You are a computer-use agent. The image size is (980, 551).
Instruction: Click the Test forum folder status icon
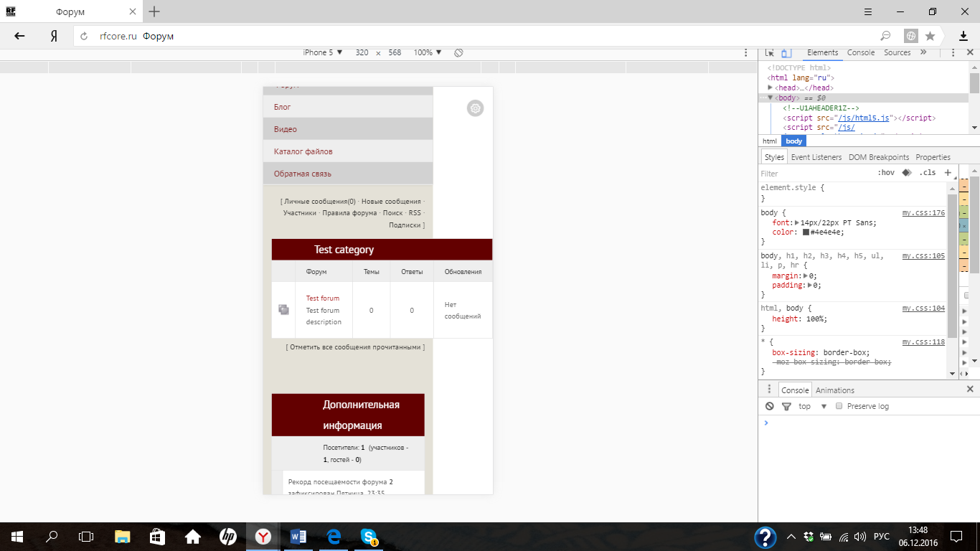tap(283, 309)
